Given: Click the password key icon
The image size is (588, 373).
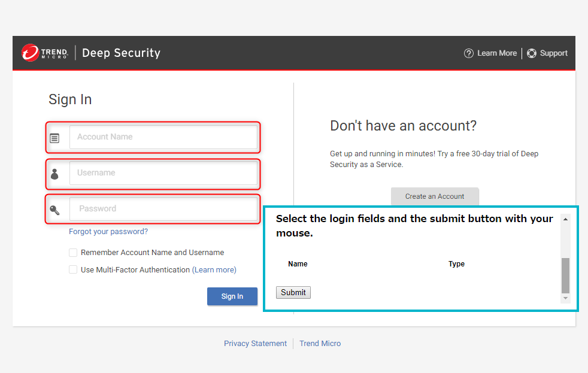Looking at the screenshot, I should [x=54, y=210].
